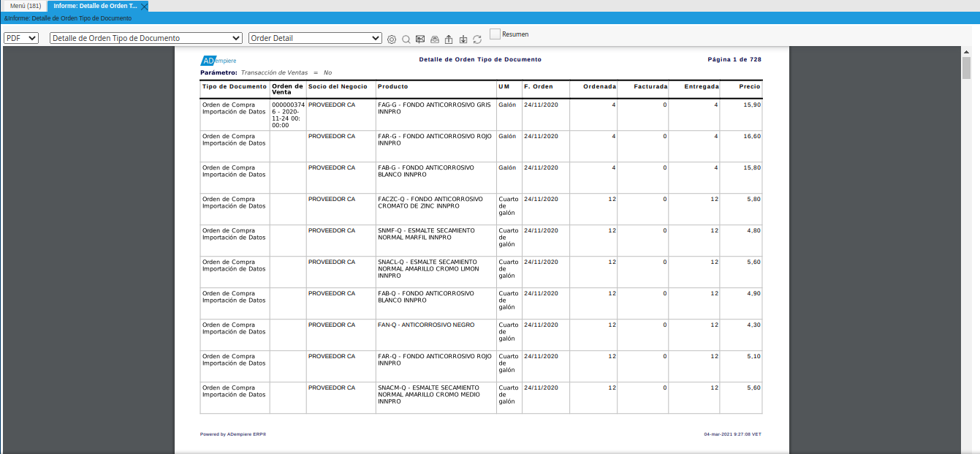The width and height of the screenshot is (980, 454).
Task: Expand Detalle de Orden Tipo de Documento dropdown
Action: coord(145,38)
